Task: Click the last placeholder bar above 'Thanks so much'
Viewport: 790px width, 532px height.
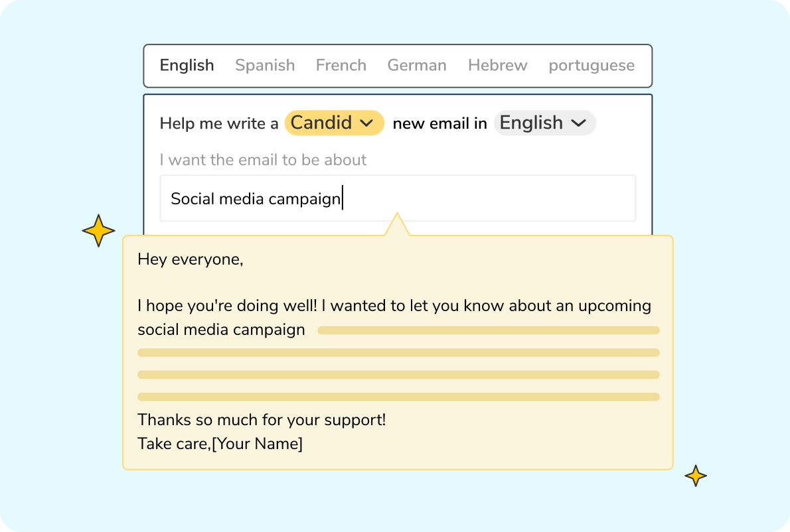Action: [398, 397]
